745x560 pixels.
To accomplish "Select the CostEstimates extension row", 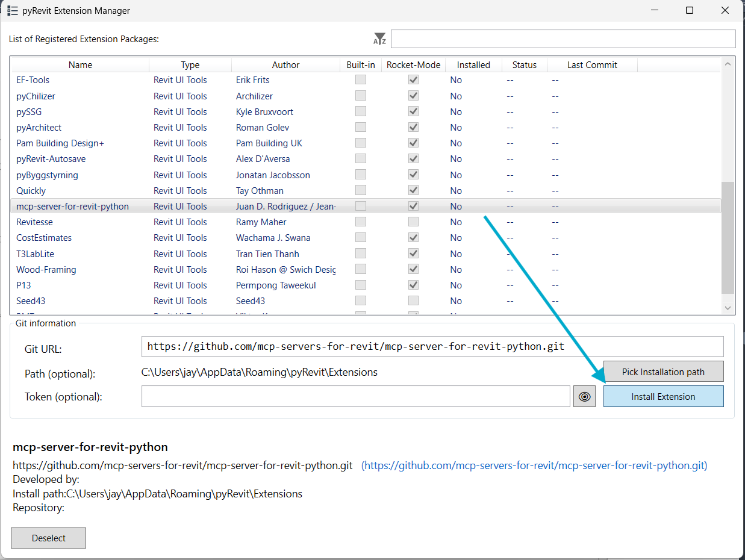I will pos(366,237).
